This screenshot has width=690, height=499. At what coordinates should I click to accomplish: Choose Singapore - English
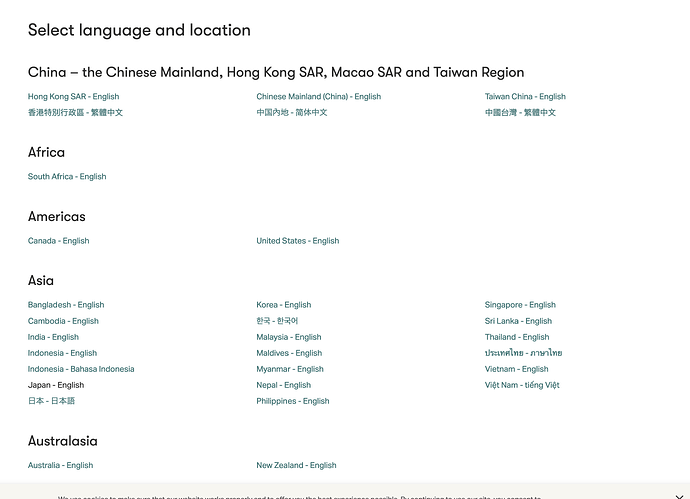click(x=520, y=305)
